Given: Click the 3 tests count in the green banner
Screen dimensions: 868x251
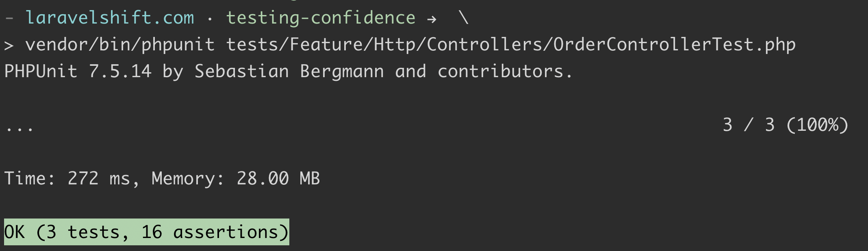Looking at the screenshot, I should click(83, 232).
